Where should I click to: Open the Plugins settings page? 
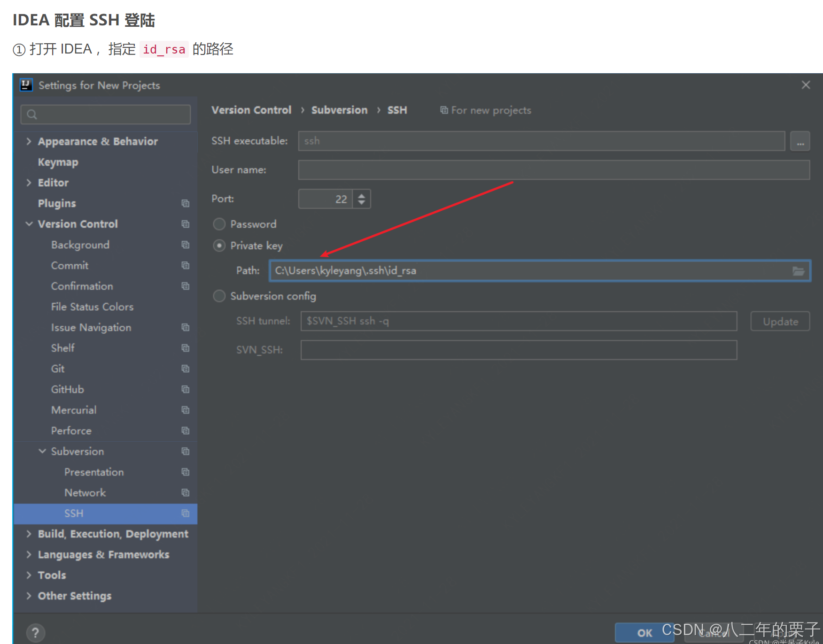[x=57, y=203]
